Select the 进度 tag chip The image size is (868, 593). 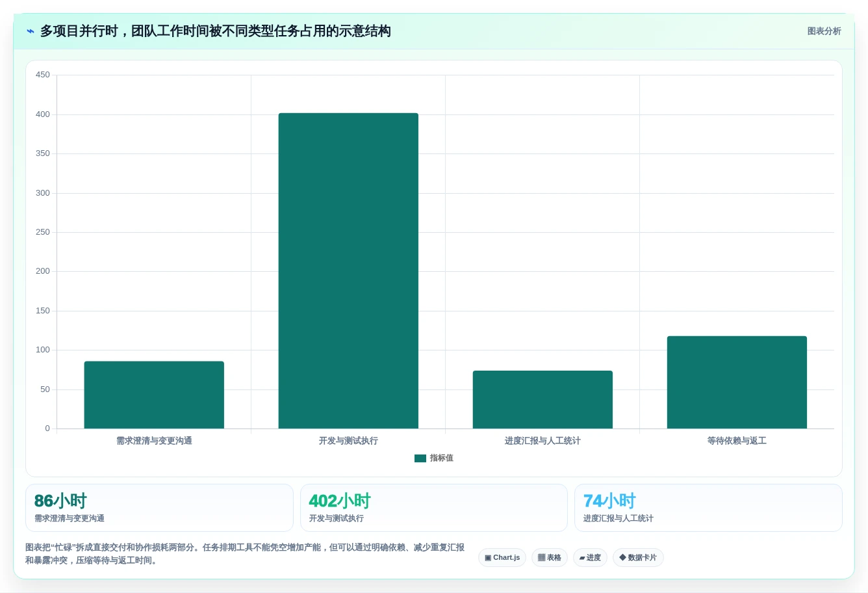[590, 558]
